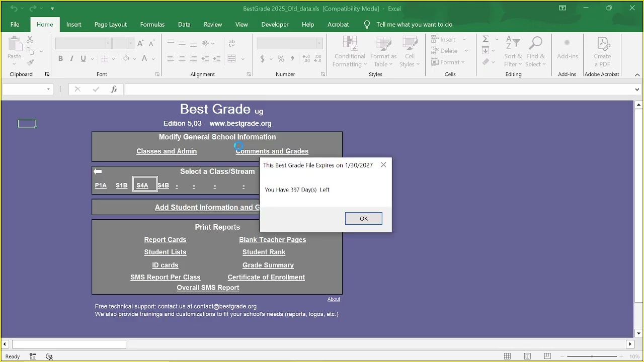Click the Increase Indent icon
The height and width of the screenshot is (362, 644).
(216, 59)
